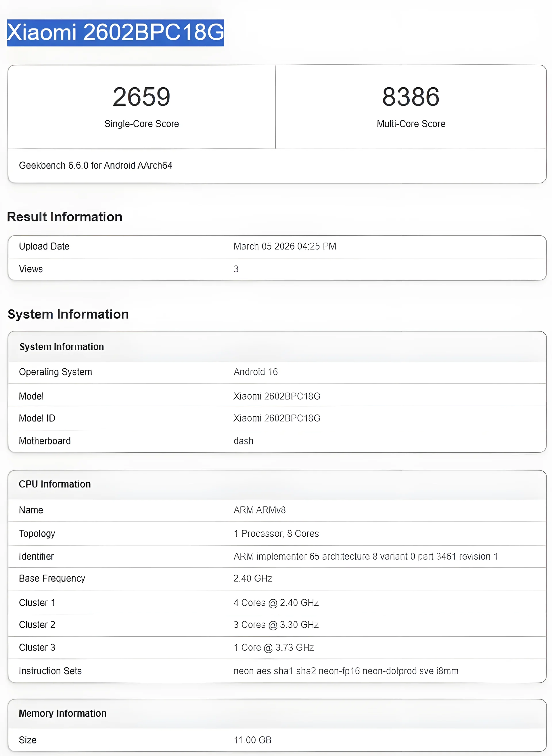This screenshot has height=756, width=552.
Task: Click the Single-Core Score value 2659
Action: click(x=141, y=97)
